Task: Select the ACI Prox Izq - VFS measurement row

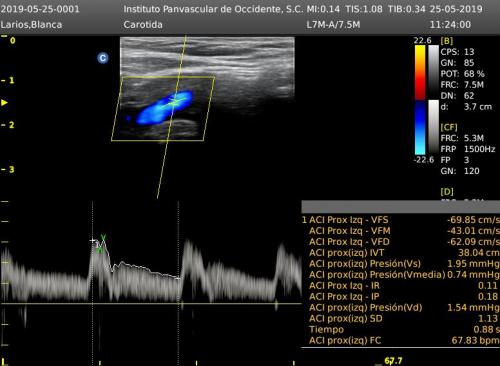Action: (x=400, y=220)
